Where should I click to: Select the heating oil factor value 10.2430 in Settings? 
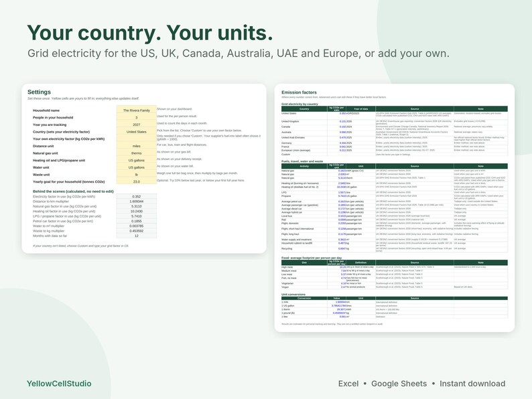137,211
